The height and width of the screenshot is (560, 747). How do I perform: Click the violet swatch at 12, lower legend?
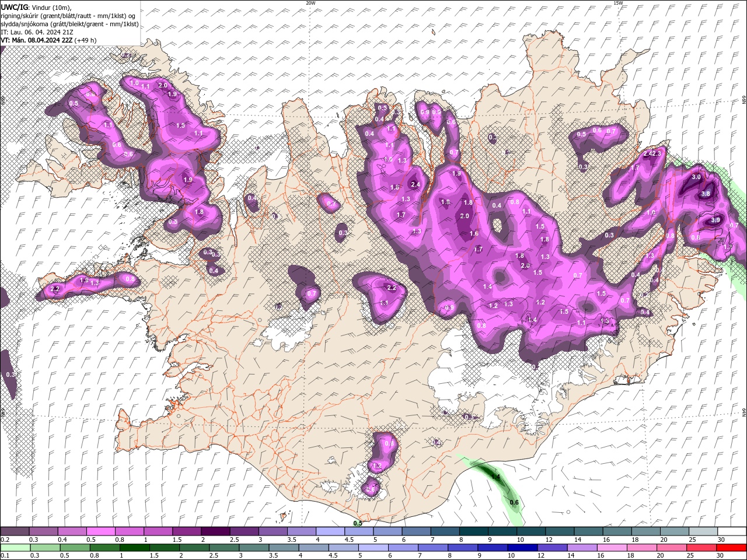coord(551,548)
